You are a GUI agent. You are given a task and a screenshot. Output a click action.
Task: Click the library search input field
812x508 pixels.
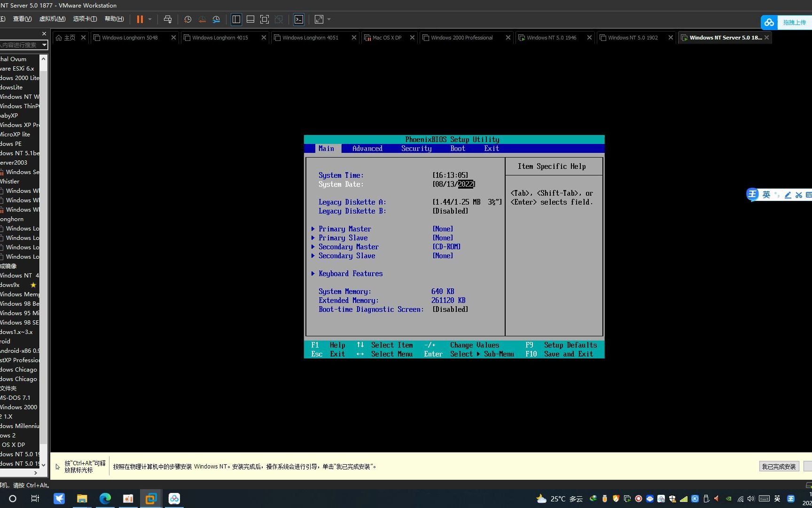(20, 45)
